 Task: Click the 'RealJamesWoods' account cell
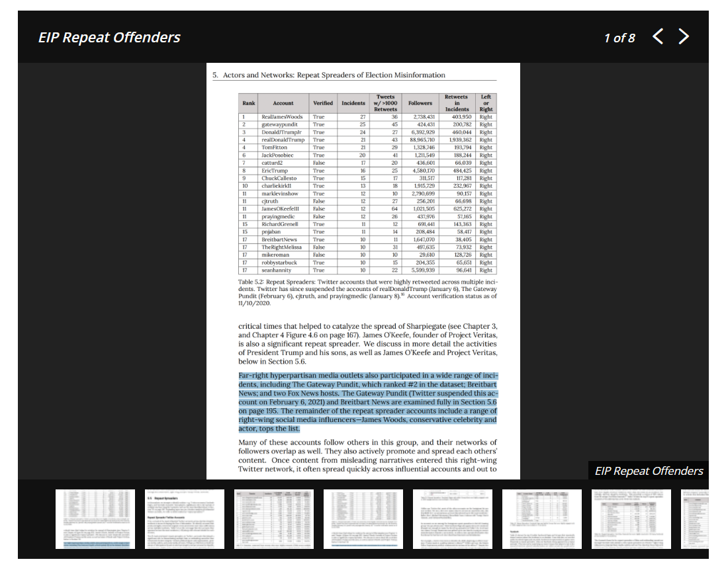[x=283, y=117]
